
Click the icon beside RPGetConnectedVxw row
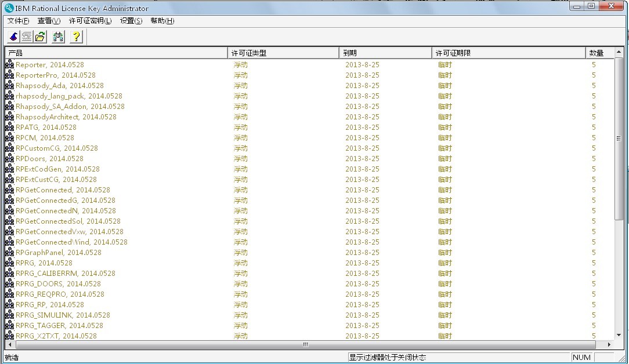[10, 231]
